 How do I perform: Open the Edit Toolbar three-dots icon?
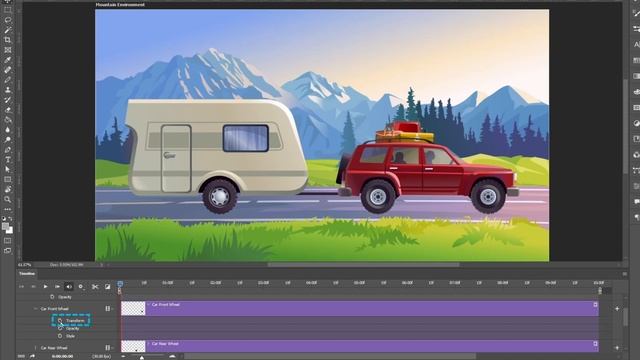click(x=7, y=209)
